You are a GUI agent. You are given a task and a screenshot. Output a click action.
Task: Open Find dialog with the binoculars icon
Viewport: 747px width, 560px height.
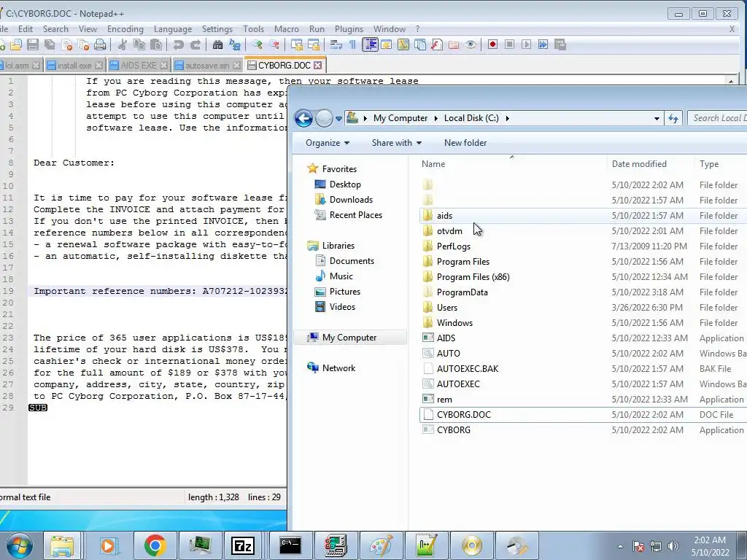[x=217, y=44]
